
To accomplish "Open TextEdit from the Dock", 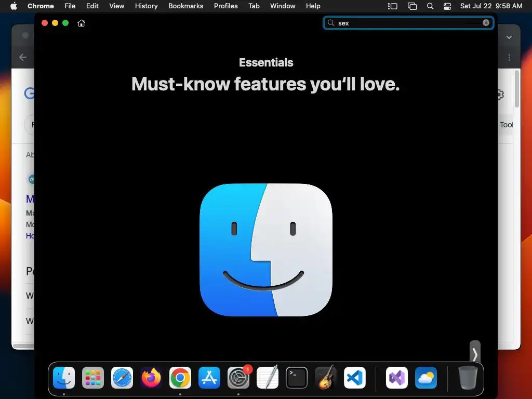I will coord(268,378).
